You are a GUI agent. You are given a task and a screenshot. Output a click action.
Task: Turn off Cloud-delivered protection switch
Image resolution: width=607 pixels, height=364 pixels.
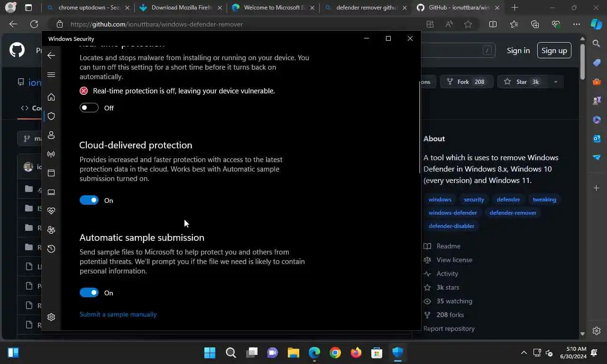tap(89, 200)
